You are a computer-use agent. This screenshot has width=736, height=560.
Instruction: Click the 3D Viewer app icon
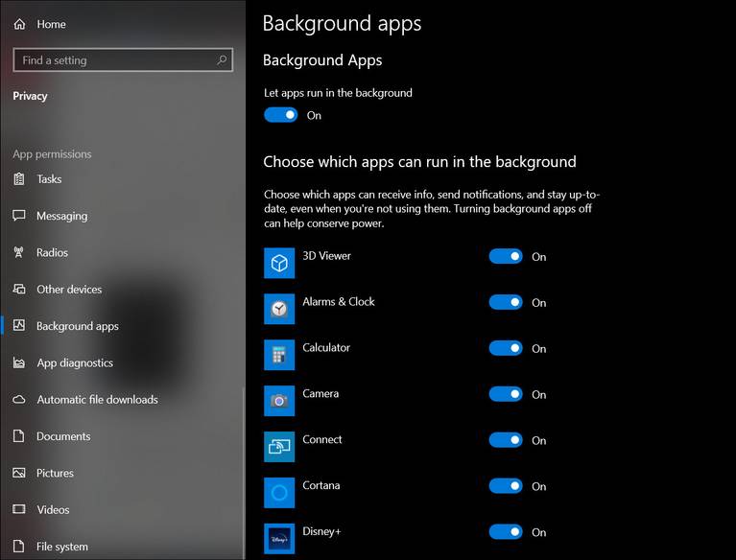[x=279, y=263]
